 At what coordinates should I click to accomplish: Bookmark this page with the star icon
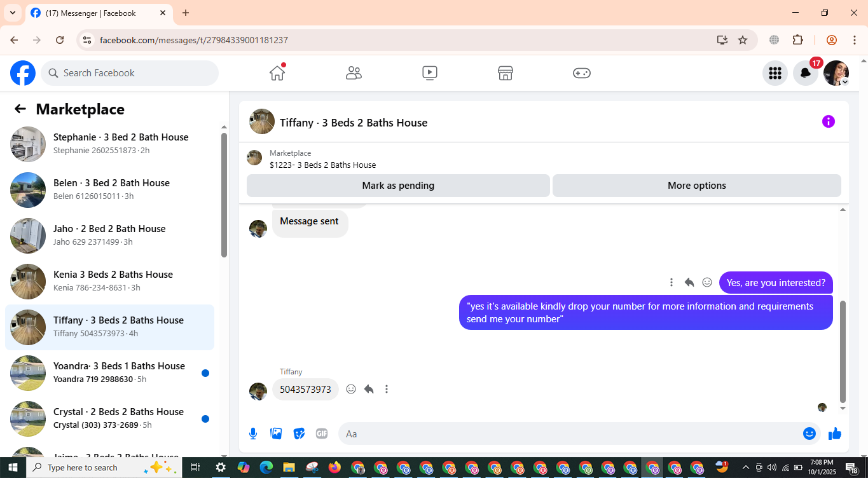click(743, 40)
